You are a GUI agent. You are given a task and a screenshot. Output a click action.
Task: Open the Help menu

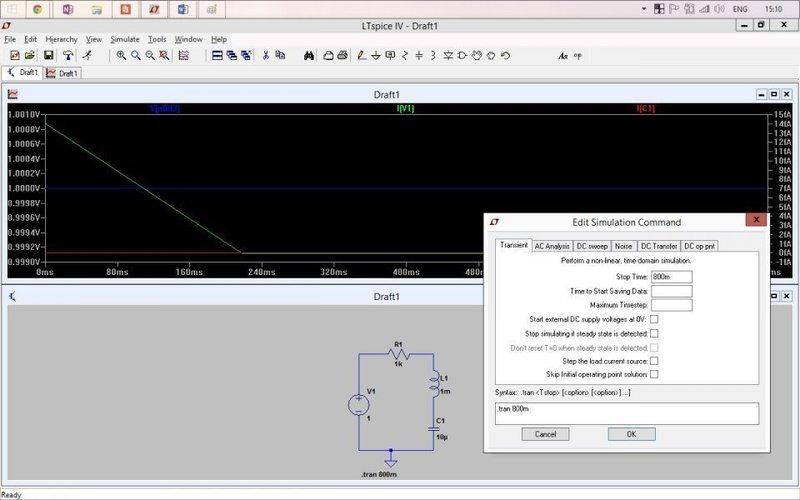[x=219, y=39]
